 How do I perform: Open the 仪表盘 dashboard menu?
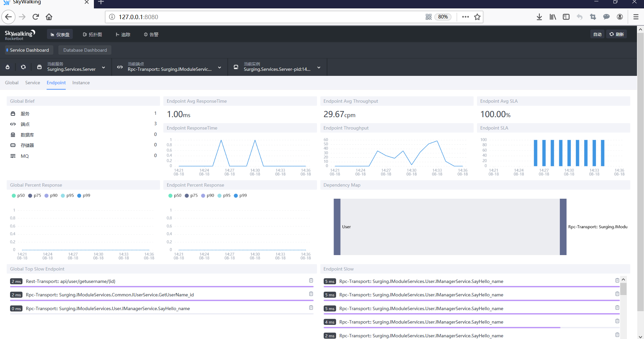pyautogui.click(x=60, y=34)
